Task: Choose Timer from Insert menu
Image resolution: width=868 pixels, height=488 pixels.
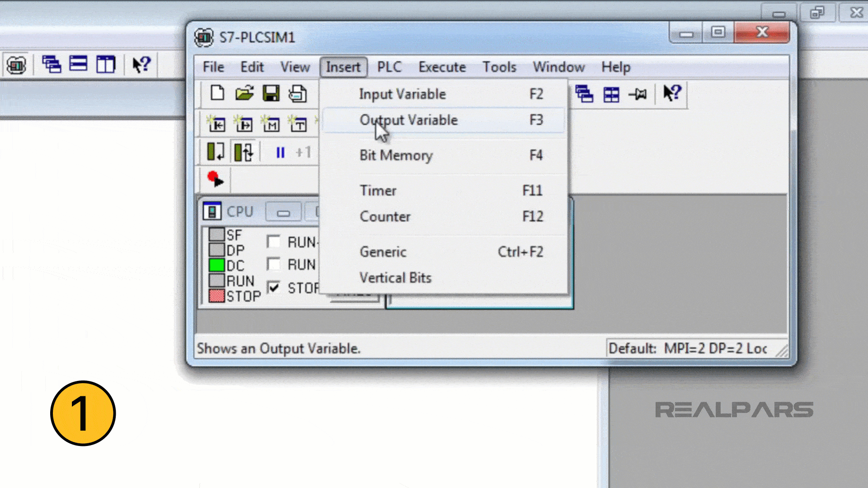Action: point(444,191)
